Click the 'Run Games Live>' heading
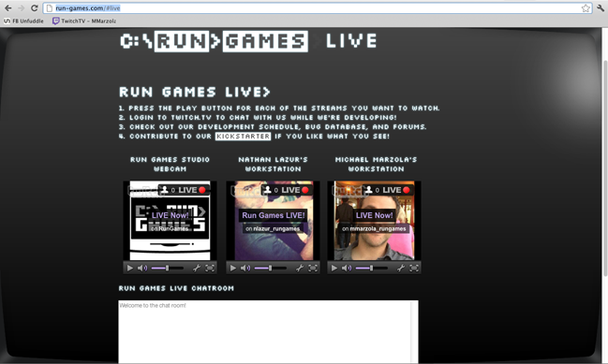Viewport: 608px width, 364px height. [195, 92]
